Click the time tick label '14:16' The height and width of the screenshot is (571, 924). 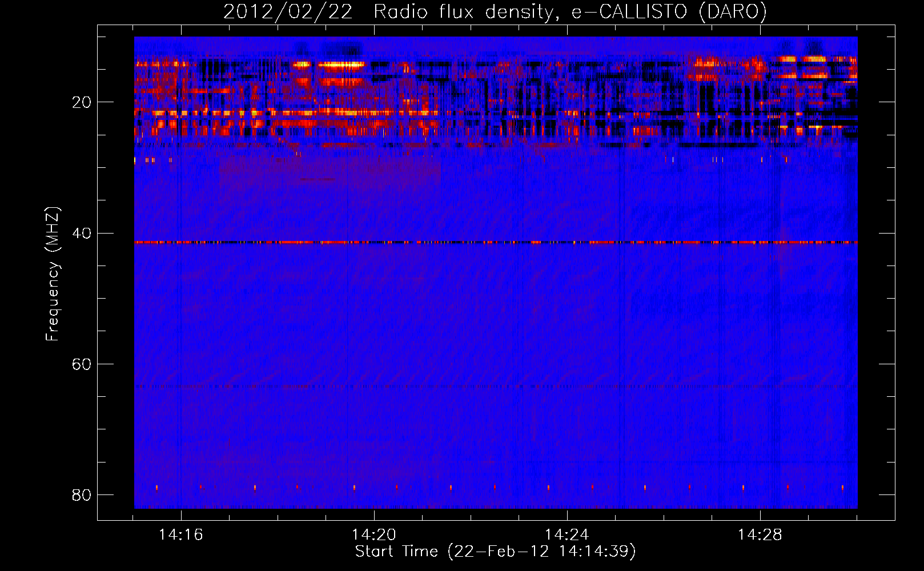pyautogui.click(x=181, y=535)
